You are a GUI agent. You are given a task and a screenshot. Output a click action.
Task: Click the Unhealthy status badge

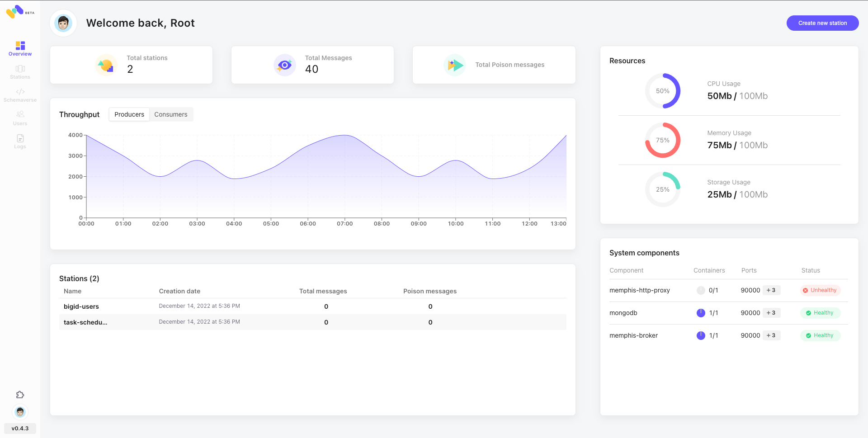click(x=820, y=290)
